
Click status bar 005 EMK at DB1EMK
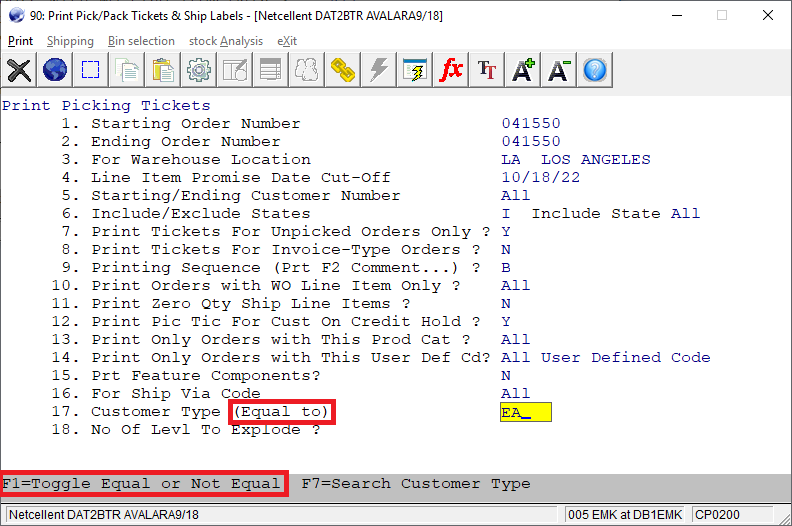pyautogui.click(x=625, y=515)
